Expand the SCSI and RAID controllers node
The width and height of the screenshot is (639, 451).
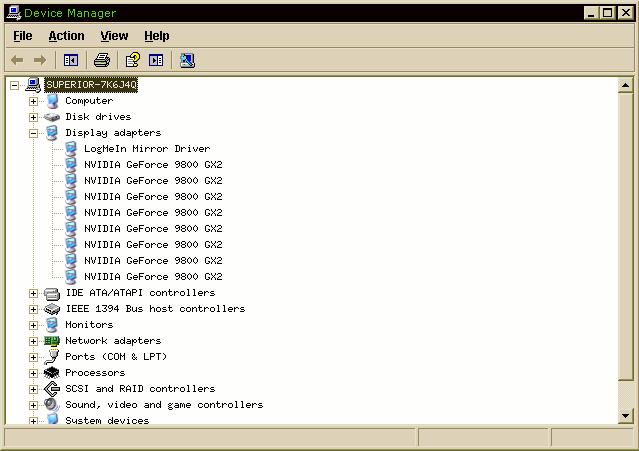pos(33,389)
